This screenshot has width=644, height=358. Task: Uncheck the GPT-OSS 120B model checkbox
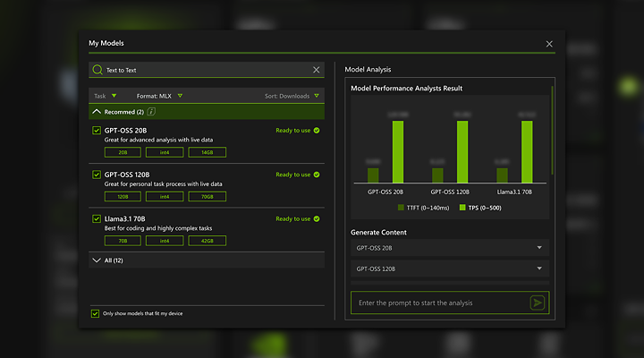pos(97,175)
